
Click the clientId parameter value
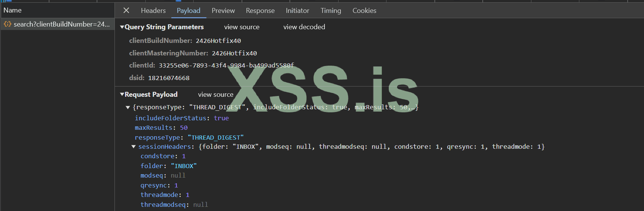[226, 65]
